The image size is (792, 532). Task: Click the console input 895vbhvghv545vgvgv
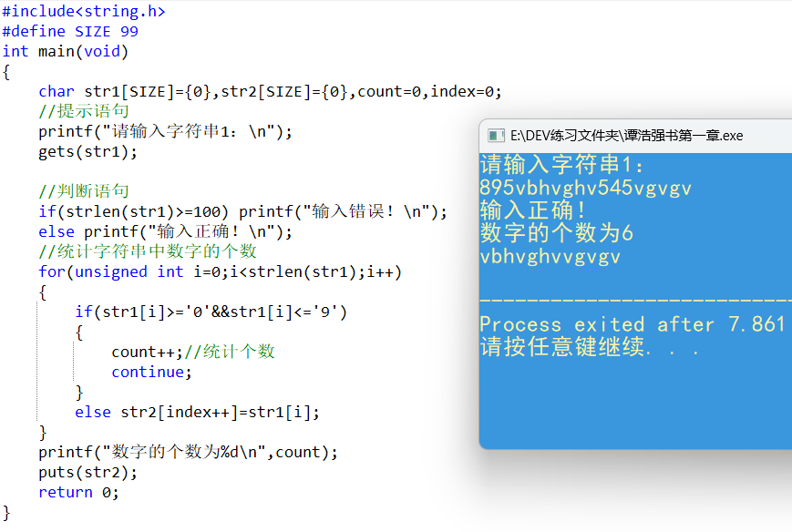(x=585, y=189)
